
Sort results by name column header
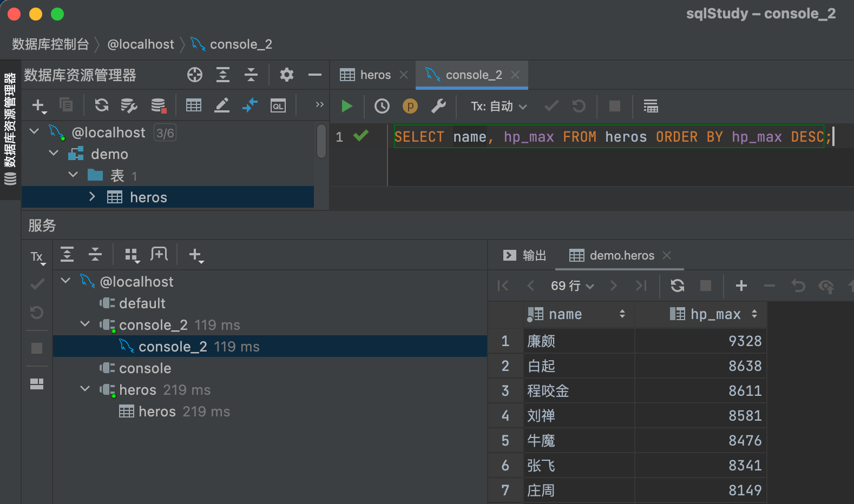click(x=579, y=314)
